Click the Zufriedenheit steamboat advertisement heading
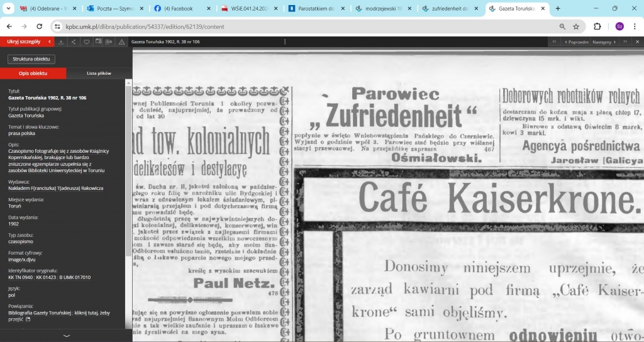 (393, 116)
